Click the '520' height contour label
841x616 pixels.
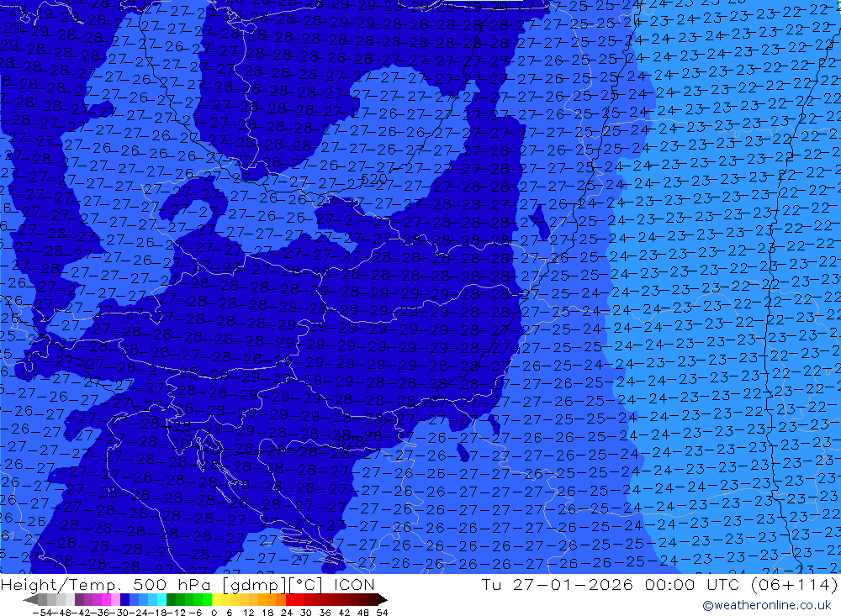click(373, 178)
